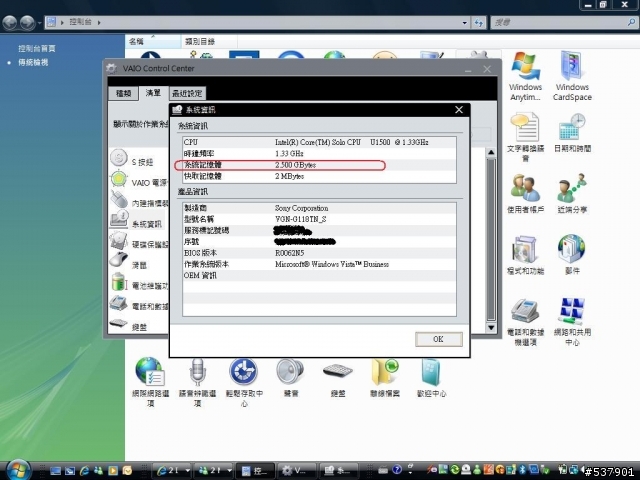Open the 使用者帳戶 control panel item

point(525,194)
